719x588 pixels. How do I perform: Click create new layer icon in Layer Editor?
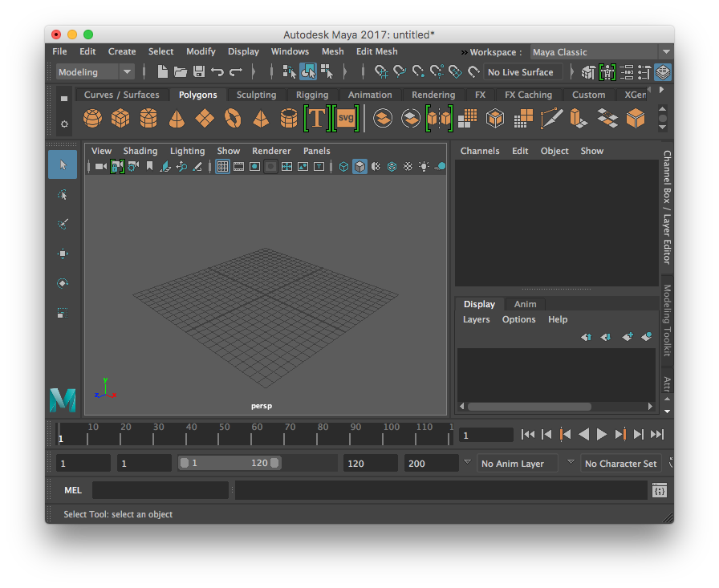[628, 337]
